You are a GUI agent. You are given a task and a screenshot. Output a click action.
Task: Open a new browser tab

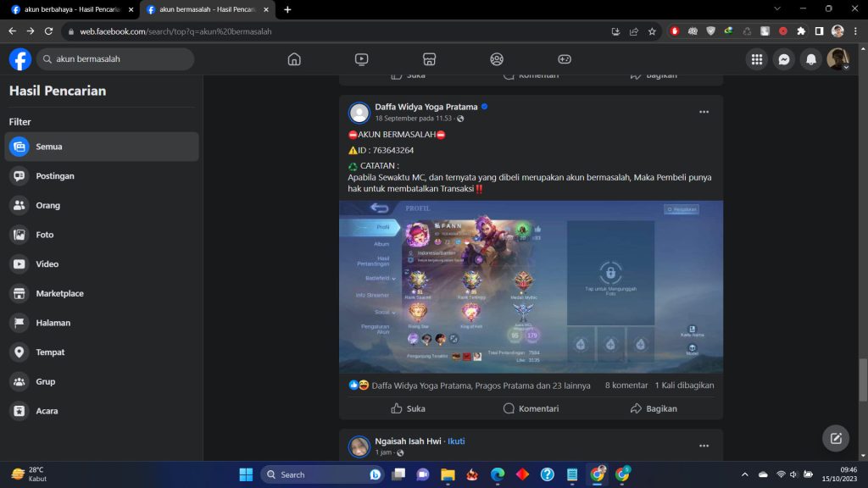[287, 9]
